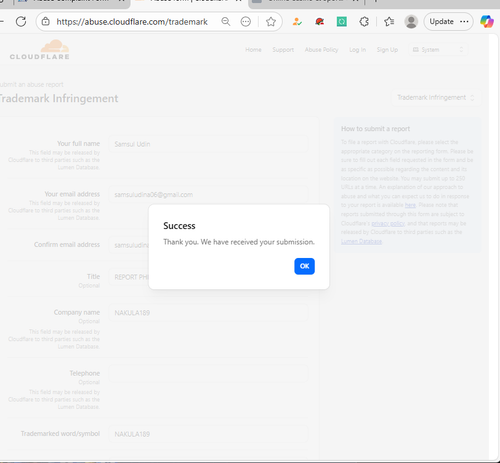
Task: Click the Telephone input field
Action: click(208, 373)
